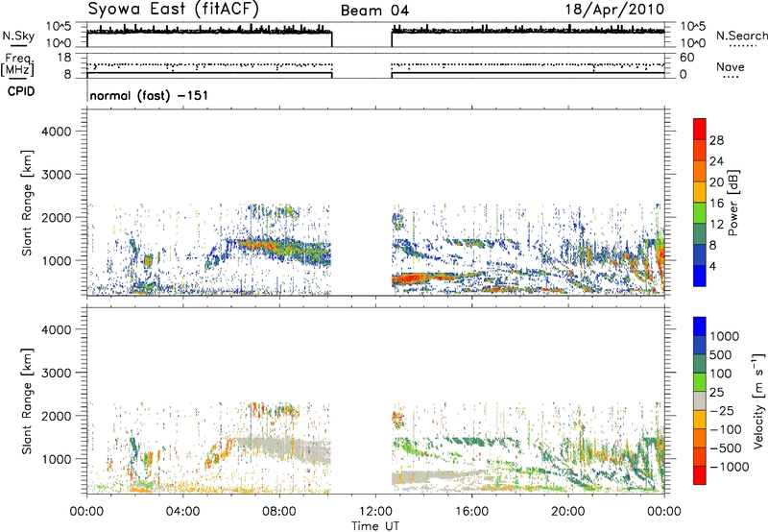Click the data gap near 12:00 in power panel
768x532 pixels.
(x=362, y=203)
